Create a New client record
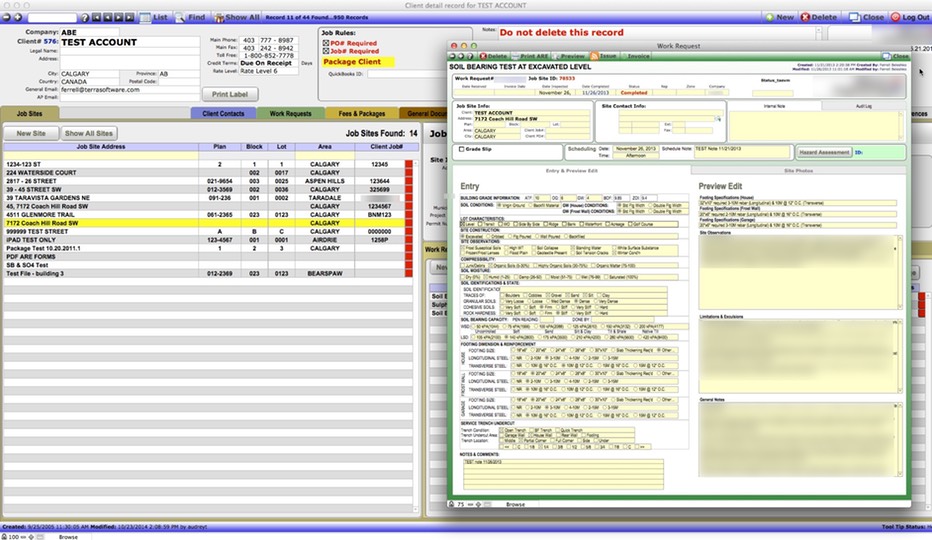Viewport: 932px width, 540px height. (779, 17)
